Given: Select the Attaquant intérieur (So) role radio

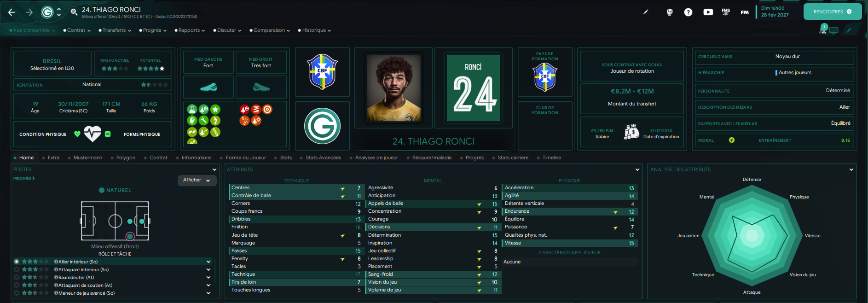Looking at the screenshot, I should [x=17, y=269].
